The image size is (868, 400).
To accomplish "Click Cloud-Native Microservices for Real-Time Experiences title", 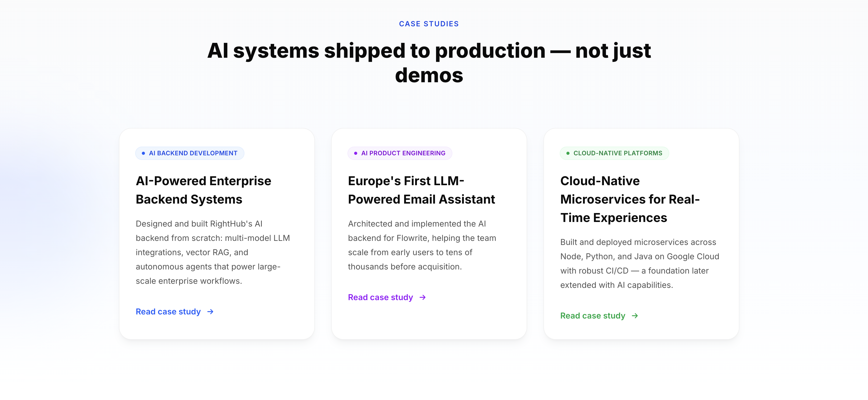I will tap(630, 199).
